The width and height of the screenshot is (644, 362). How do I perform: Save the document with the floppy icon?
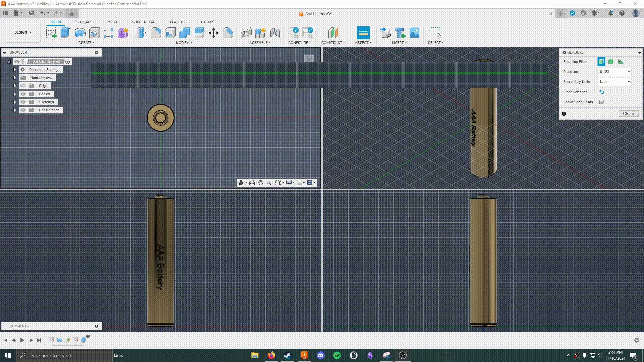point(32,13)
